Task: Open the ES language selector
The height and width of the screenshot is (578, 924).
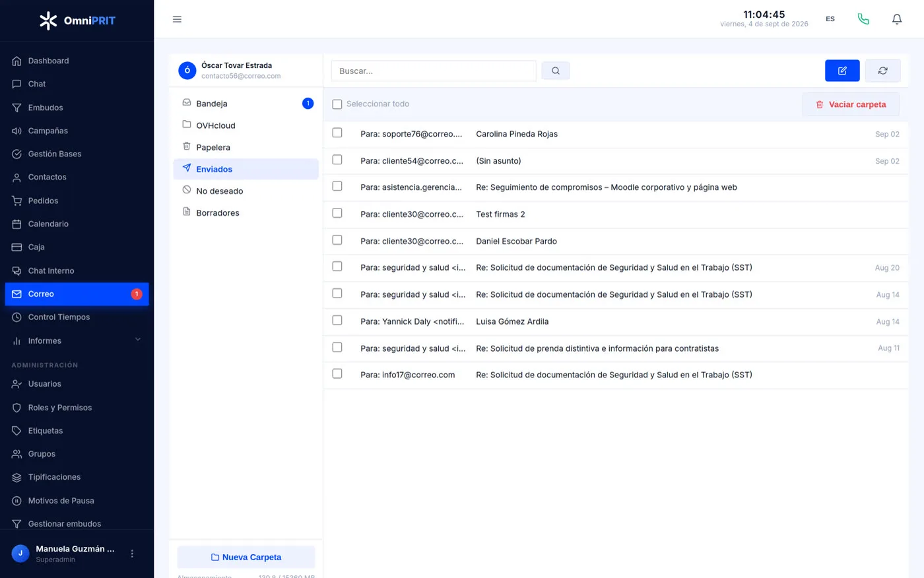Action: (x=830, y=19)
